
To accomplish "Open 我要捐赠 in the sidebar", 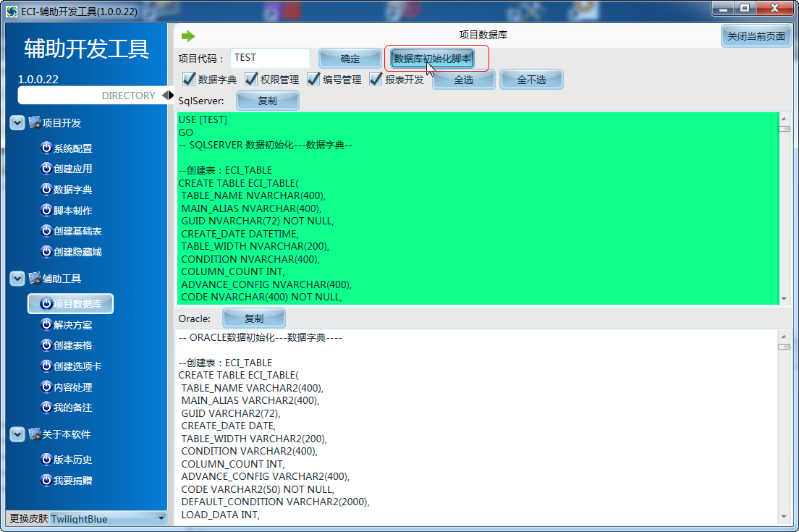I will tap(72, 481).
